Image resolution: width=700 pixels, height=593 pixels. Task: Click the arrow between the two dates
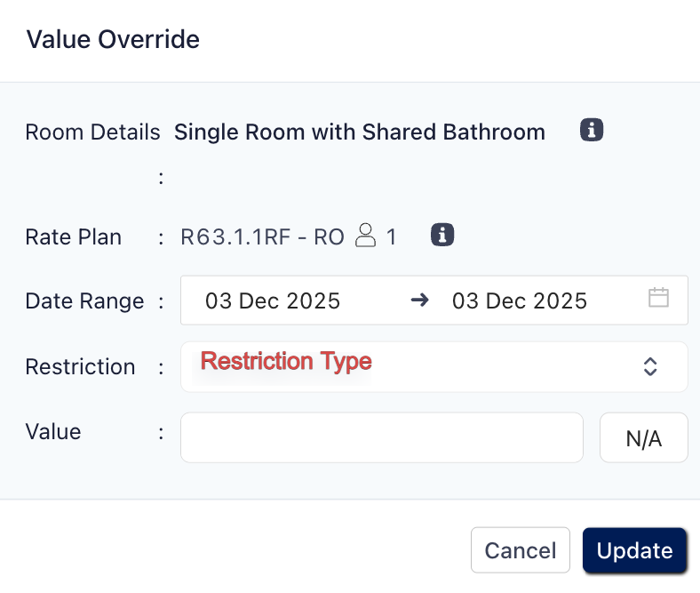pos(419,300)
